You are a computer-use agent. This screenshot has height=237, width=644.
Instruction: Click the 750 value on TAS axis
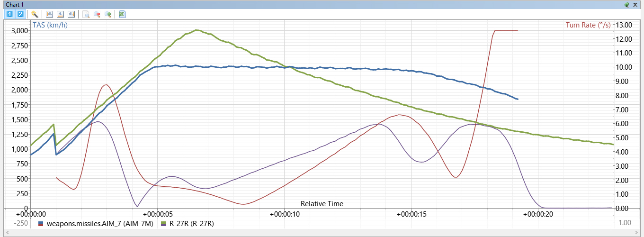(22, 164)
